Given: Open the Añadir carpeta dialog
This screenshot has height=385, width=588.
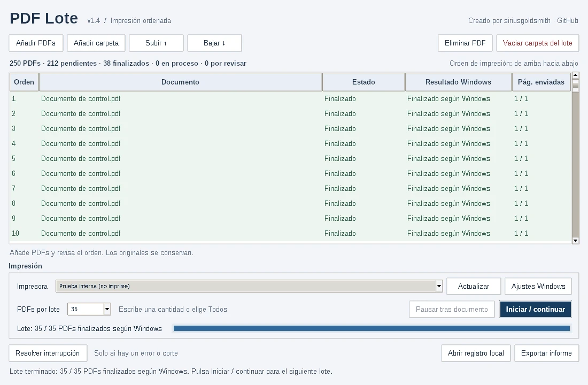Looking at the screenshot, I should [x=96, y=43].
